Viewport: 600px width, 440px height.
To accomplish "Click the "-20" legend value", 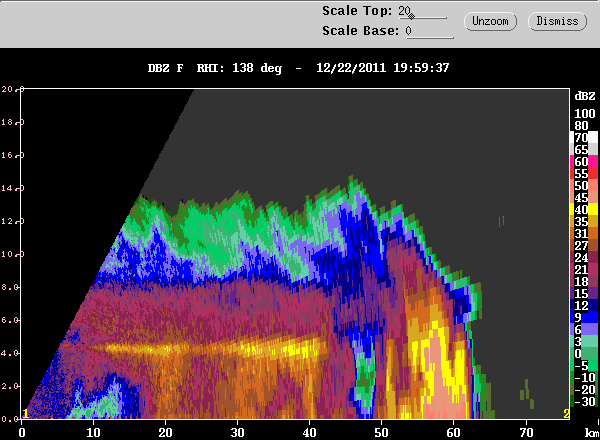I will point(584,389).
